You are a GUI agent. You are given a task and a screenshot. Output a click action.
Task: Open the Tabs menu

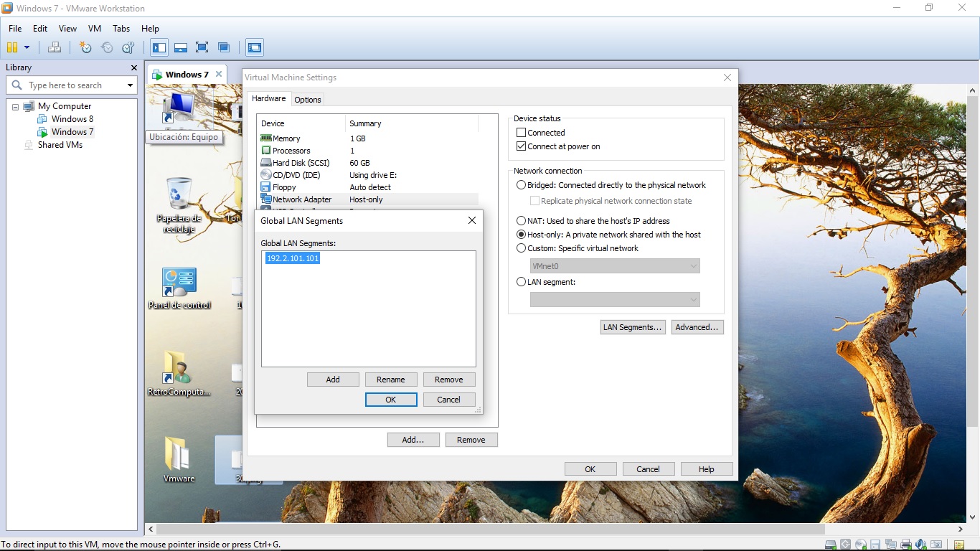[x=121, y=29]
